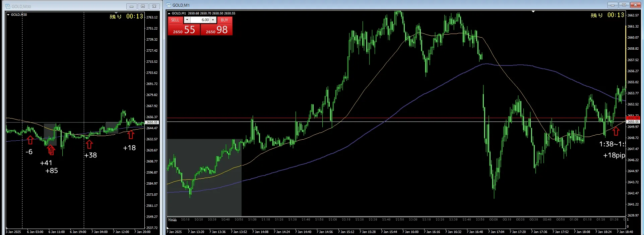Click the 6.00 volume input field
Screen dimensions: 644x235
click(200, 20)
